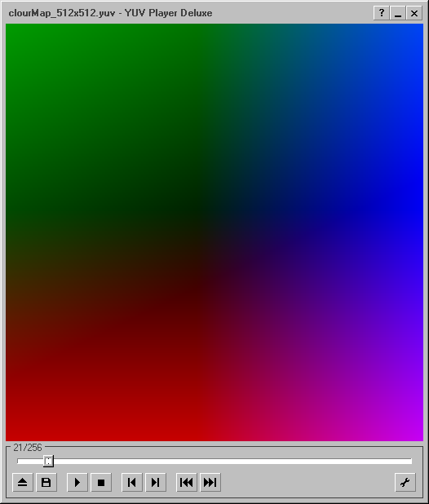429x504 pixels.
Task: Jump backward with the rewind button
Action: click(187, 482)
